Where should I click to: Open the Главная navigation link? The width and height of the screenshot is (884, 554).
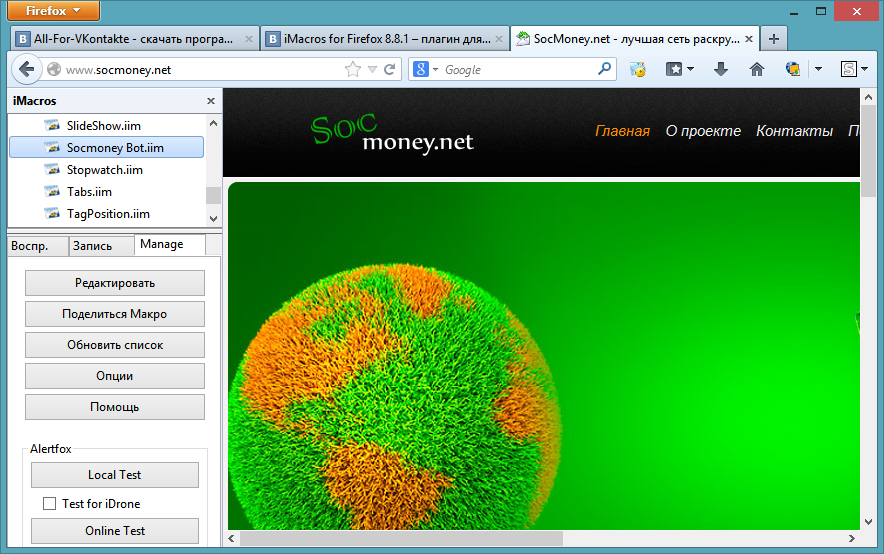(622, 131)
